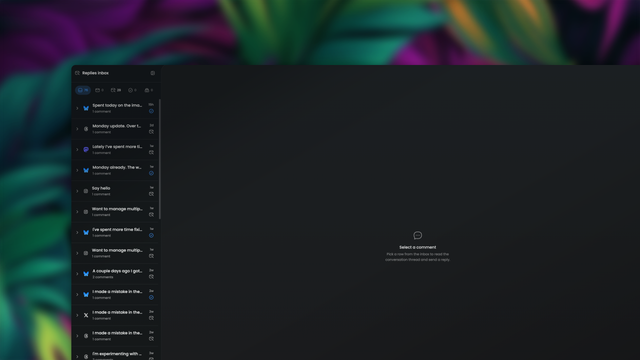Switch to the third filter tab with comment icon
This screenshot has width=640, height=360.
[x=116, y=90]
